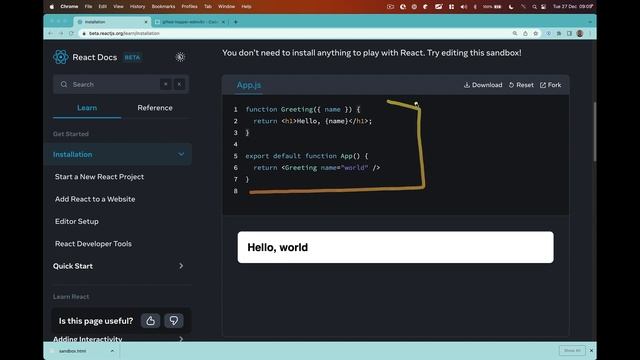The image size is (640, 360).
Task: Open the Apple menu
Action: (51, 7)
